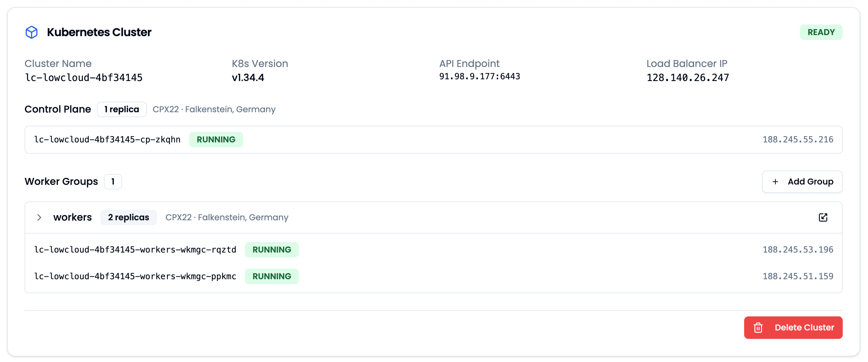This screenshot has height=362, width=868.
Task: Select the cluster name lc-lowcloud-4bf34145
Action: click(x=84, y=78)
